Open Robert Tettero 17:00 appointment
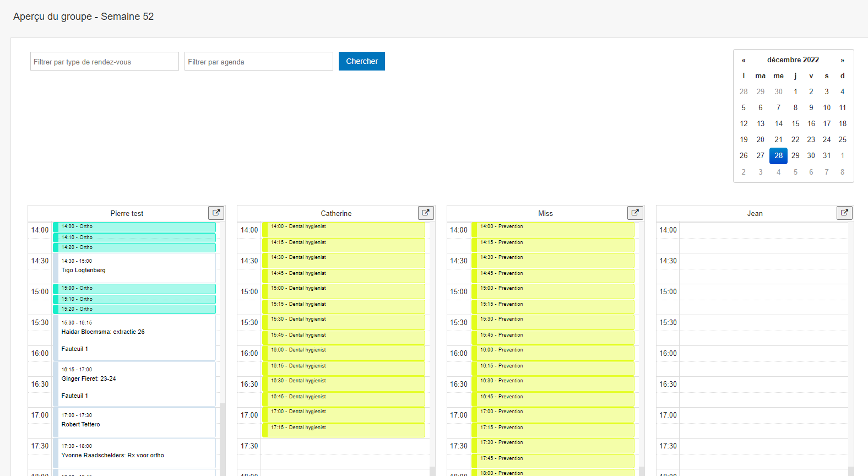868x476 pixels. pyautogui.click(x=134, y=422)
